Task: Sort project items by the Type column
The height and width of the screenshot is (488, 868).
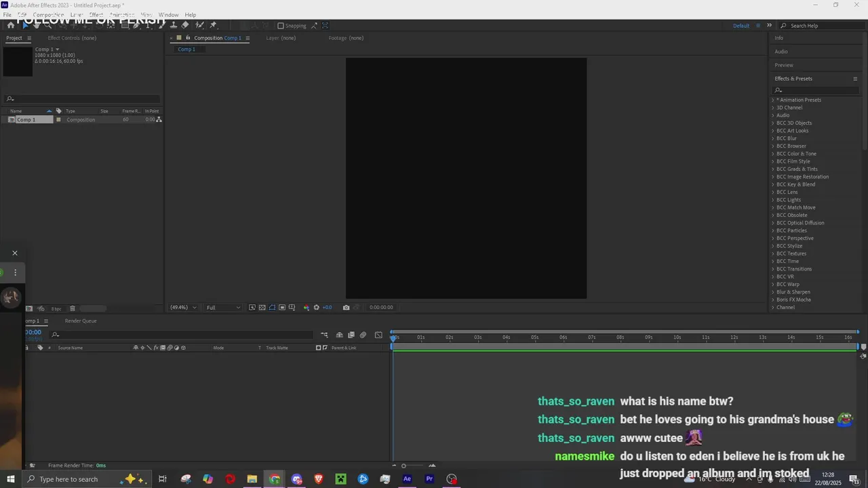Action: [70, 110]
